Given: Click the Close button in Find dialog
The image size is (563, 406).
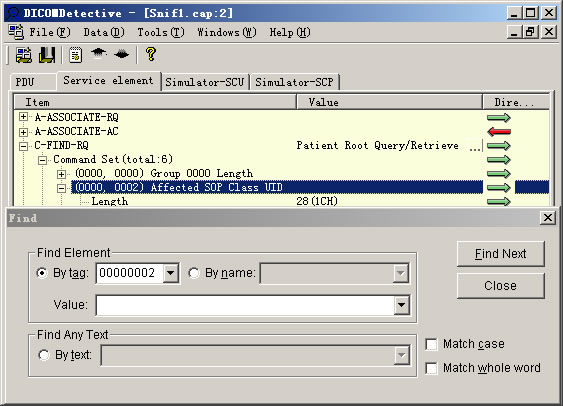Looking at the screenshot, I should (501, 286).
